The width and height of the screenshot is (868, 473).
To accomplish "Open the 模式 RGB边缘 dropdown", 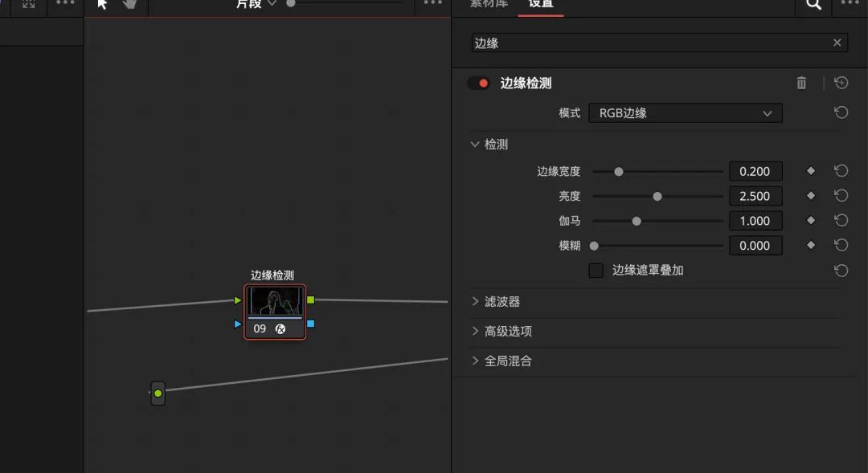I will (686, 113).
